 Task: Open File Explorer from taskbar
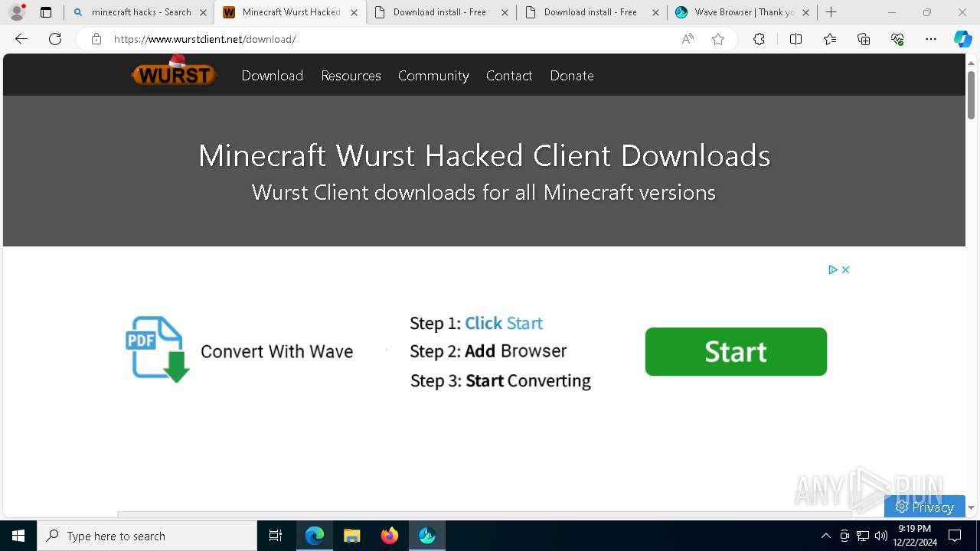tap(352, 536)
